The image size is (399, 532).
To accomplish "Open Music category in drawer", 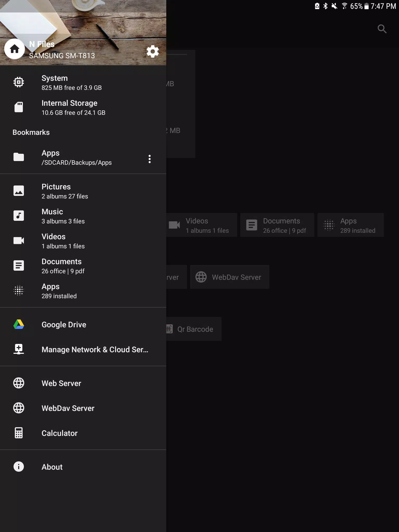I will pyautogui.click(x=83, y=216).
